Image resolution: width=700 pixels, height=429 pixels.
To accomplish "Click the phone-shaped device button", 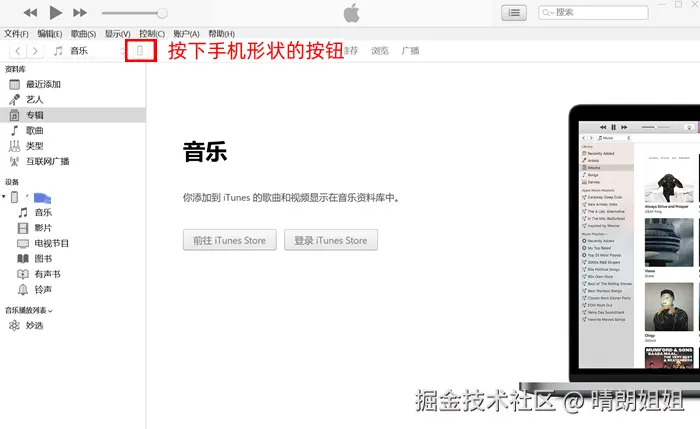I will [140, 51].
